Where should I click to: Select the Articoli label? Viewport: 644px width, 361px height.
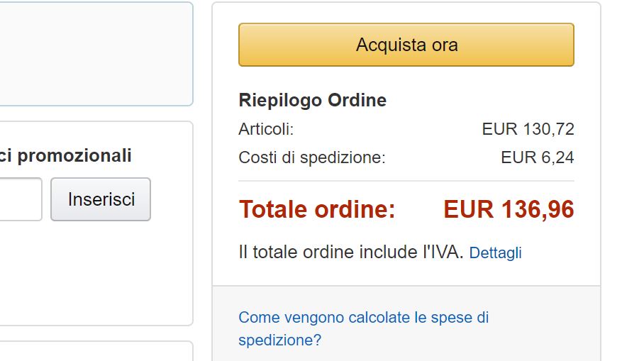(x=266, y=129)
